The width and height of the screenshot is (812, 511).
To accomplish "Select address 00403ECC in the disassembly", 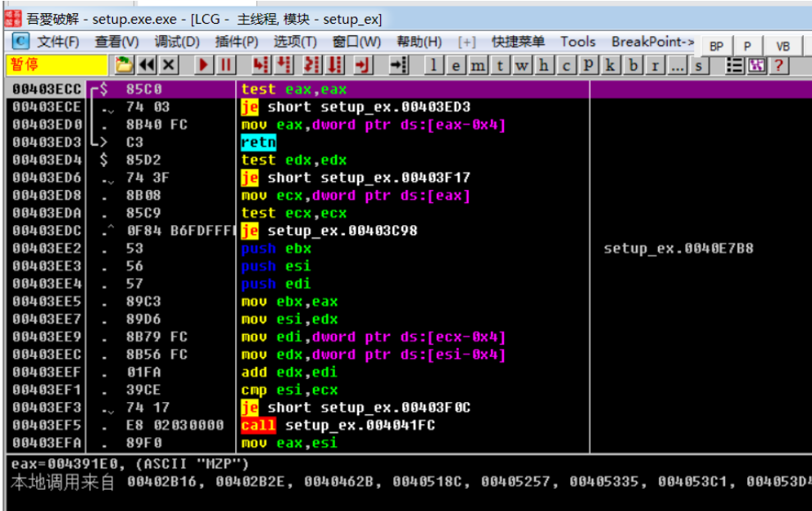I will click(x=48, y=89).
